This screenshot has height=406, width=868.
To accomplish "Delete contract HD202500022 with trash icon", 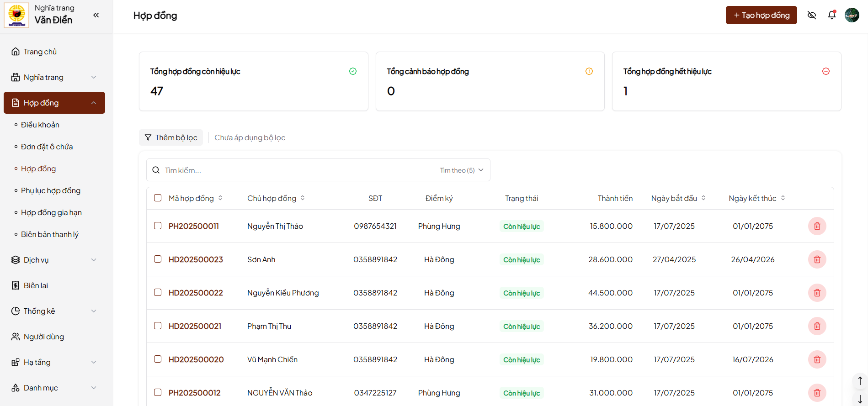I will pyautogui.click(x=817, y=293).
